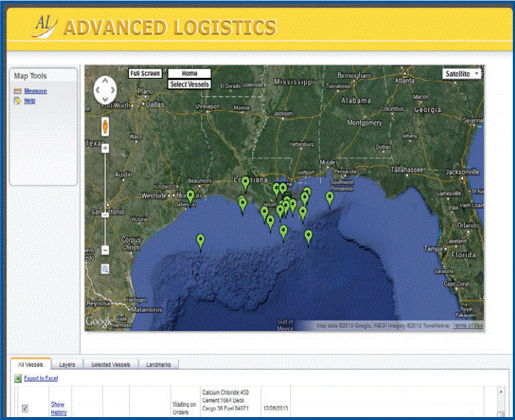Click the Help icon in Map Tools
The image size is (515, 420).
point(18,101)
